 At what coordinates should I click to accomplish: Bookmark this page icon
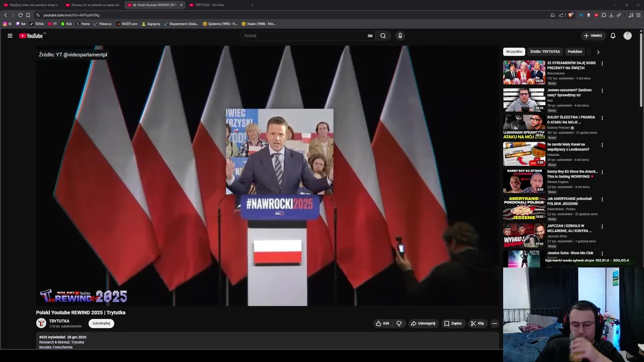coord(28,15)
